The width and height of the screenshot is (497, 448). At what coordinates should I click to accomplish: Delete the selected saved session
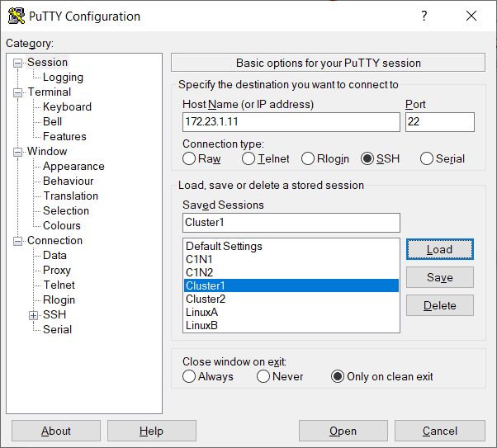coord(439,305)
